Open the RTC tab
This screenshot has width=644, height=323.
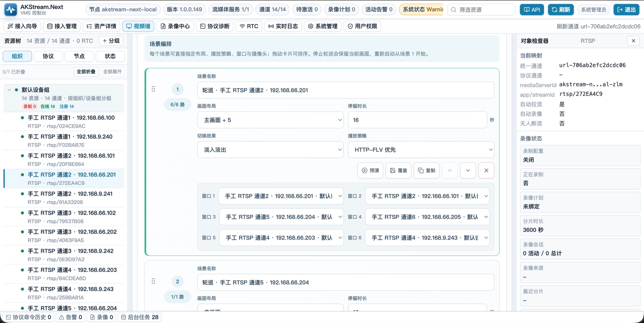[x=249, y=26]
